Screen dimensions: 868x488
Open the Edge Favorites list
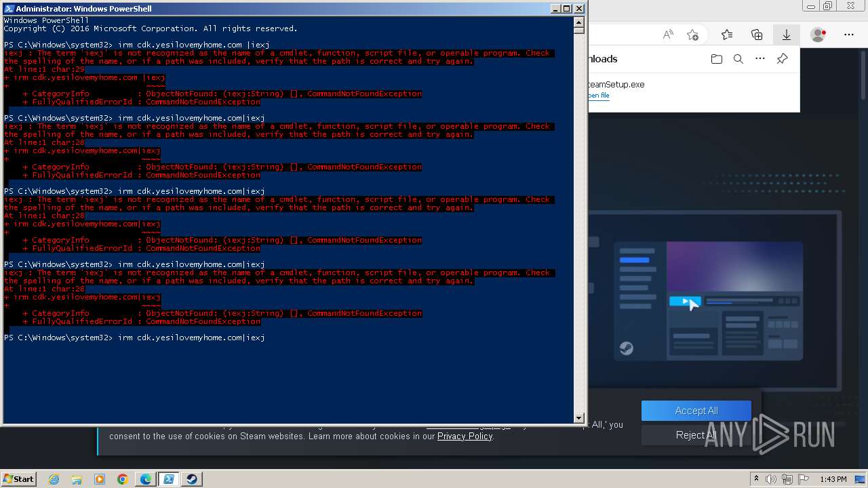tap(727, 35)
